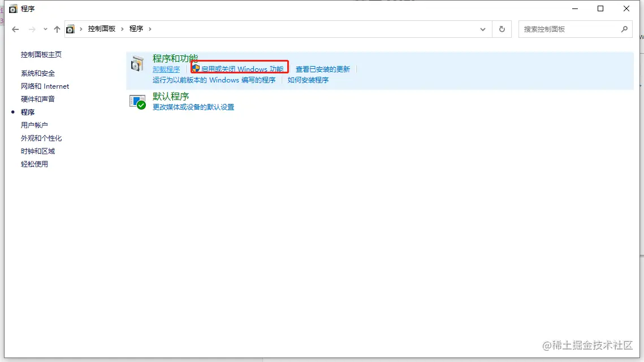This screenshot has height=362, width=644.
Task: Expand the chevron after 控制面板 breadcrumb
Action: (122, 29)
